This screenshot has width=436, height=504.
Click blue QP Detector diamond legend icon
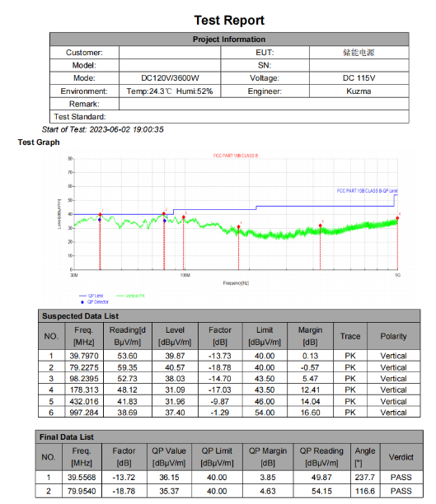pos(82,302)
